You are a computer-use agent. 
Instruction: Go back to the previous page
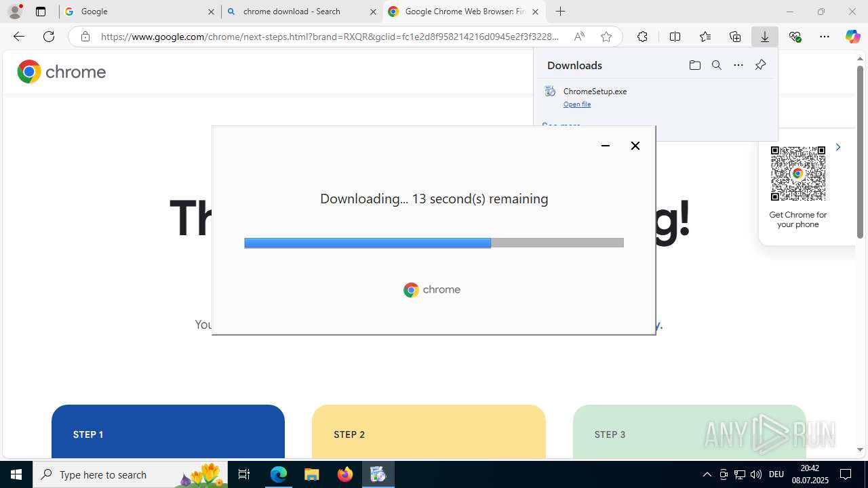(19, 37)
